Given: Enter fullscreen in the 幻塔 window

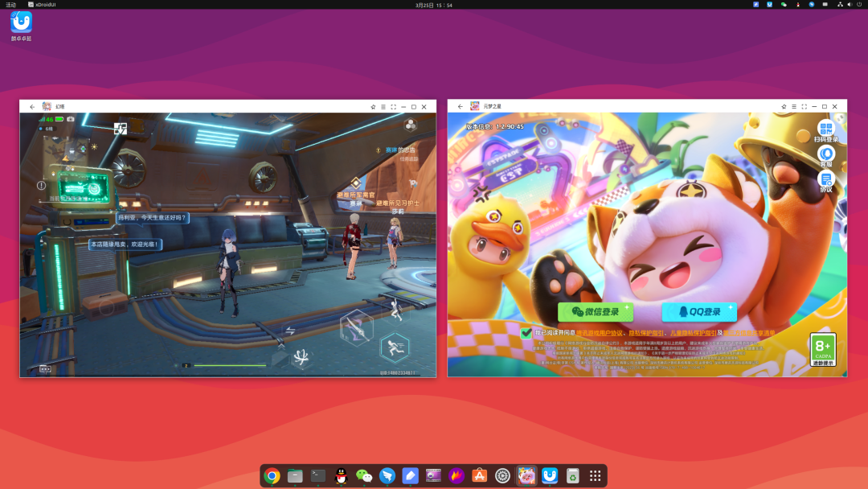Looking at the screenshot, I should click(x=394, y=107).
